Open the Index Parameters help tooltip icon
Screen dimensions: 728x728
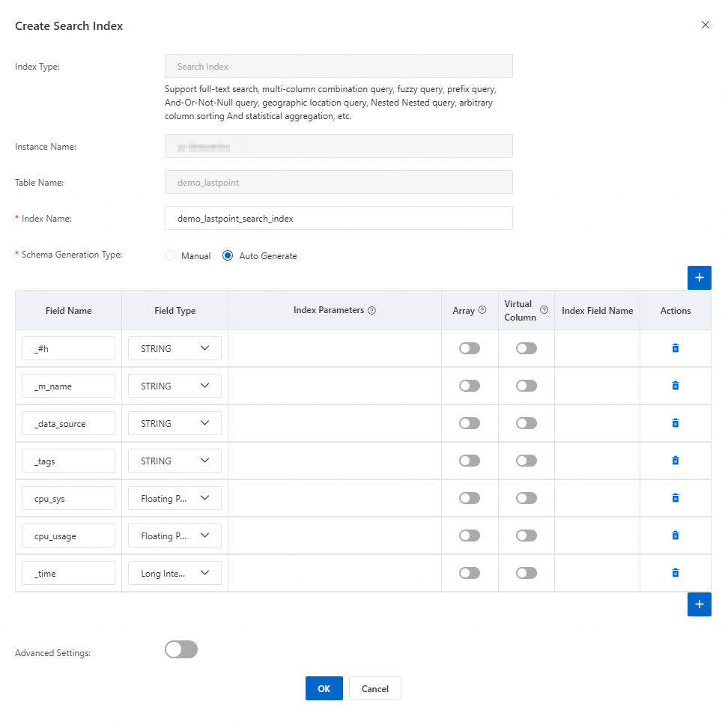click(x=371, y=311)
